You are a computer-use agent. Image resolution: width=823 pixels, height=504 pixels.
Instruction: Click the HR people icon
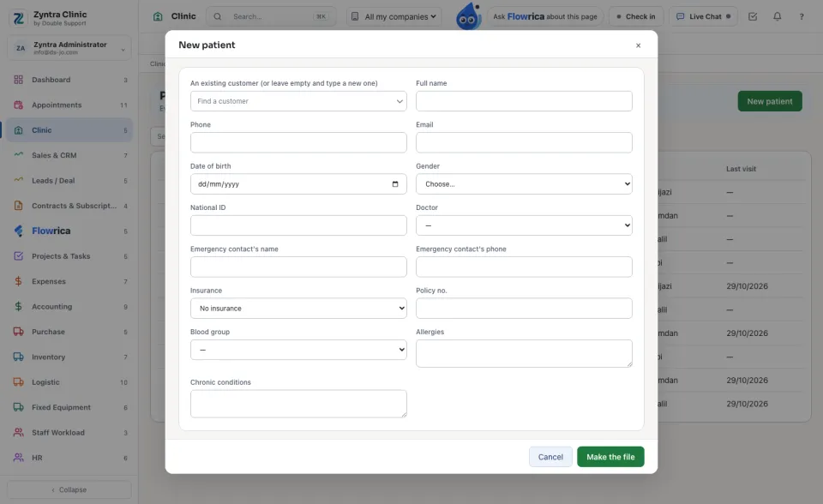[18, 458]
